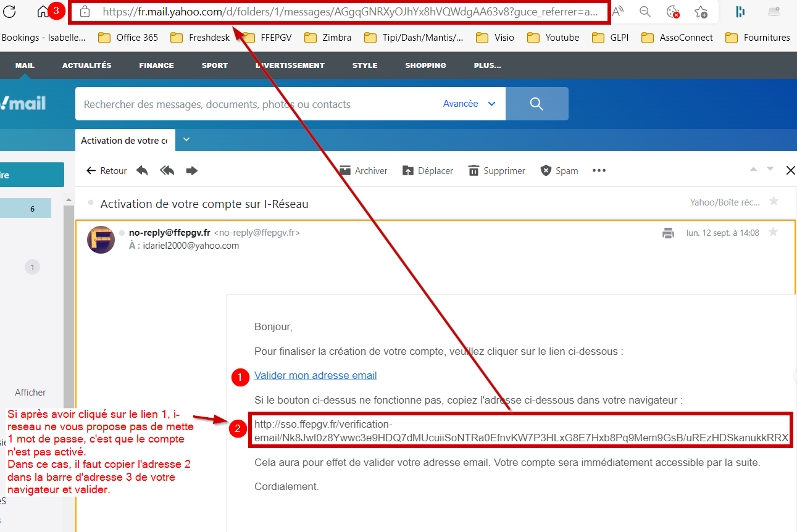Star the conversation subject line
This screenshot has height=532, width=797.
click(x=774, y=201)
